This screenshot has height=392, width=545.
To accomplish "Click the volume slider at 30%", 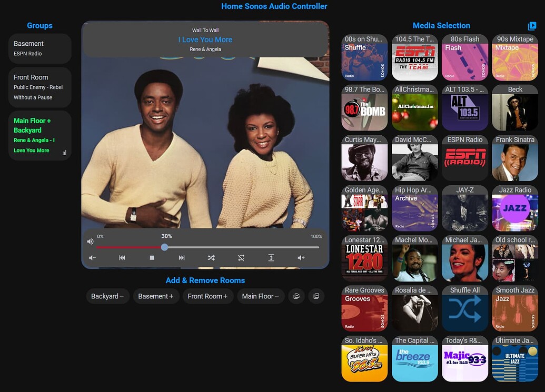I will tap(164, 247).
